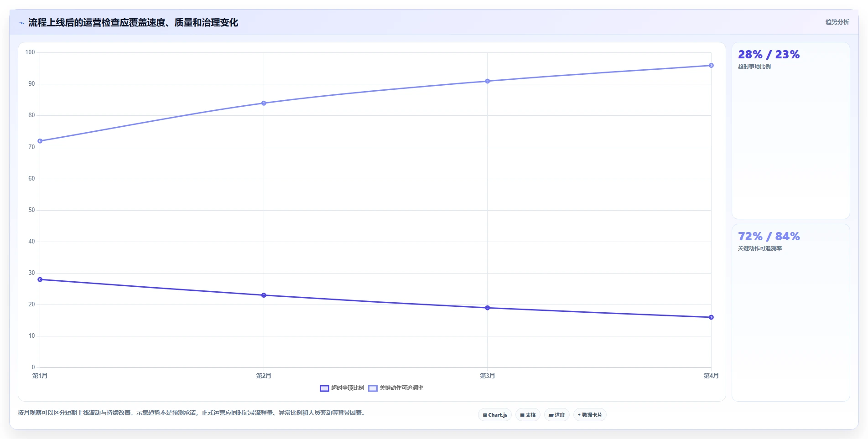The width and height of the screenshot is (868, 439).
Task: Click the trend icon beside the chart title
Action: click(x=21, y=23)
